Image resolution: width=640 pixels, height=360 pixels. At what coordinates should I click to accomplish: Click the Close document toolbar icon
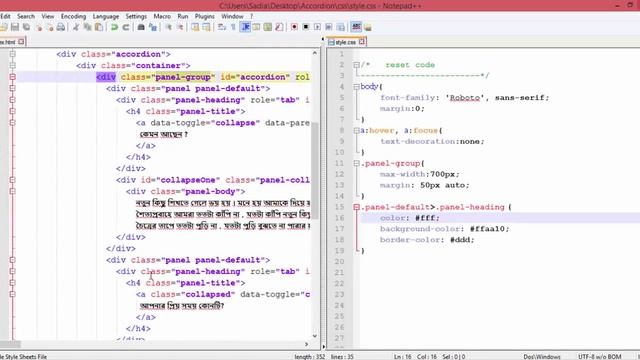(x=39, y=27)
